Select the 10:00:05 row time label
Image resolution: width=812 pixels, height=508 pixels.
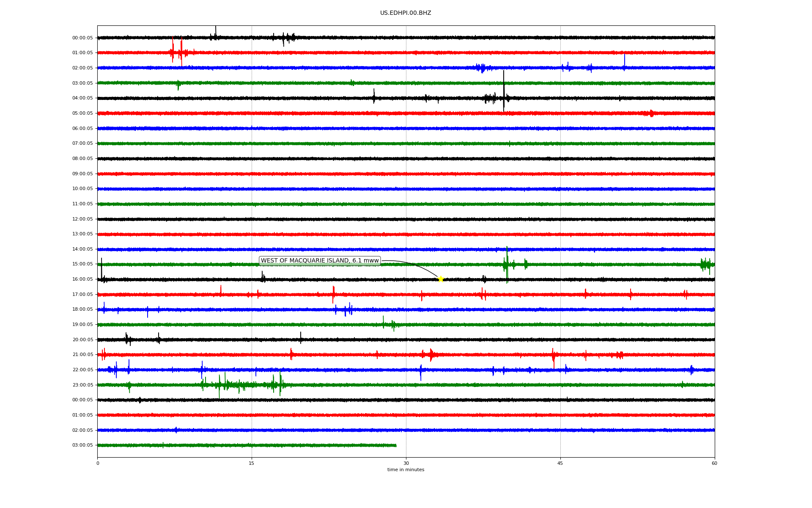(82, 189)
